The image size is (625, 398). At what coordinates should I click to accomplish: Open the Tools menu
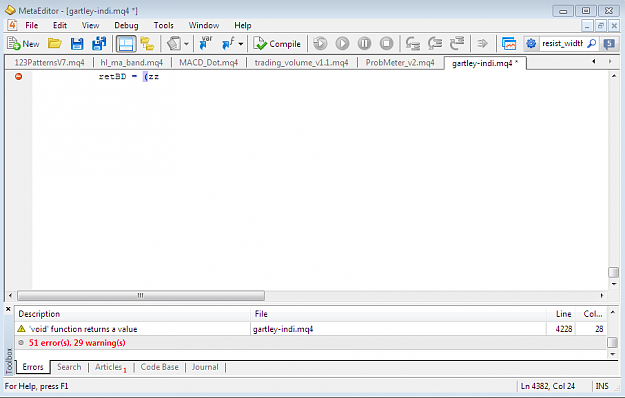[x=163, y=25]
